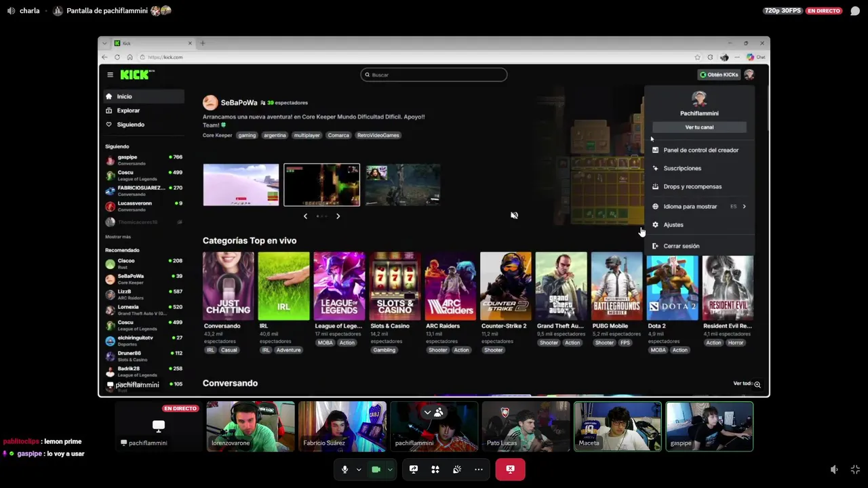This screenshot has width=868, height=488.
Task: Click the next carousel arrow
Action: tap(338, 216)
